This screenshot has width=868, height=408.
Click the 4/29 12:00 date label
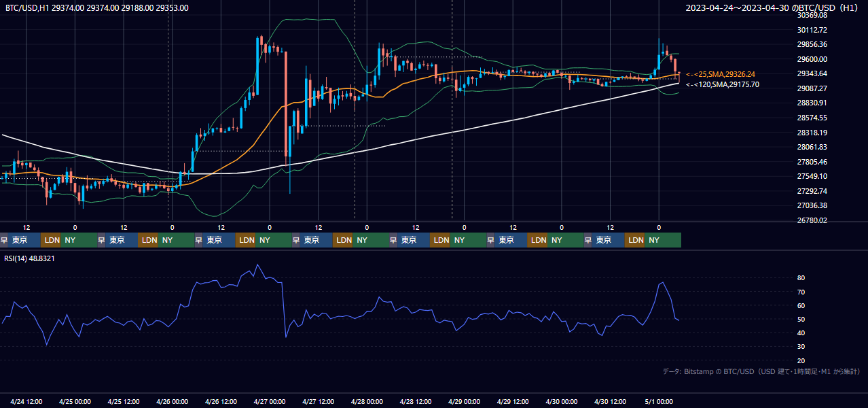(513, 402)
